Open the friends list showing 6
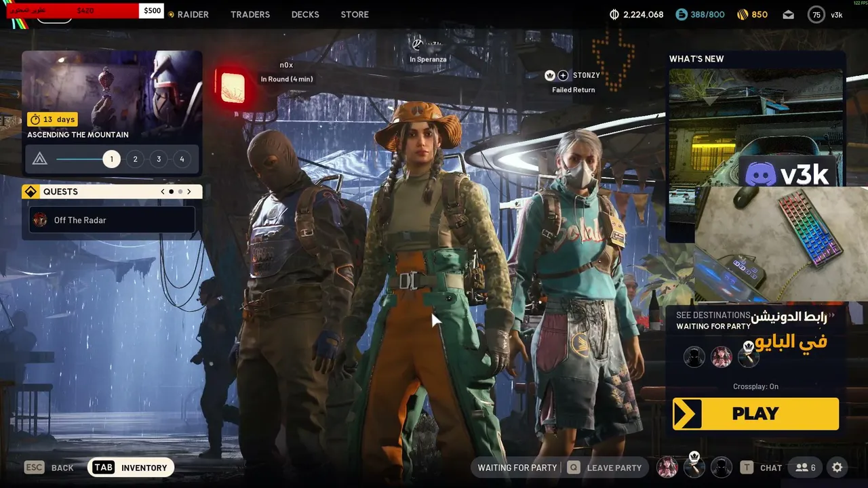Viewport: 868px width, 488px height. click(x=806, y=468)
